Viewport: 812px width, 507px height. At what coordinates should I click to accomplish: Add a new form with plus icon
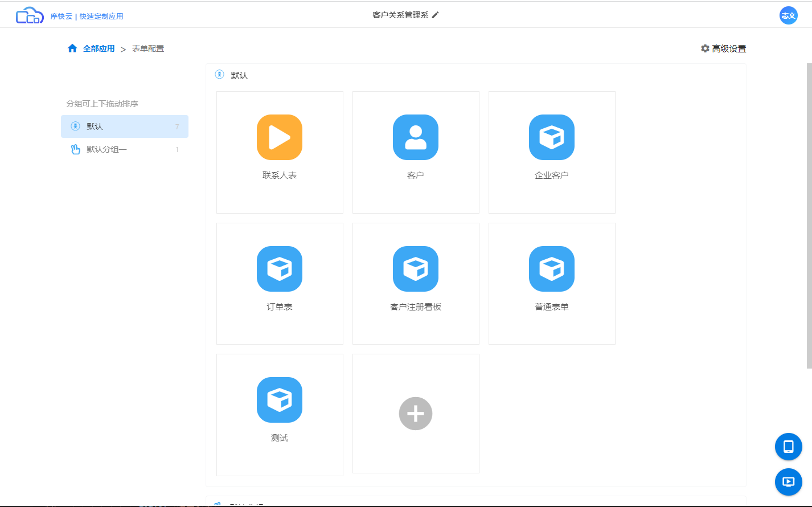[416, 414]
